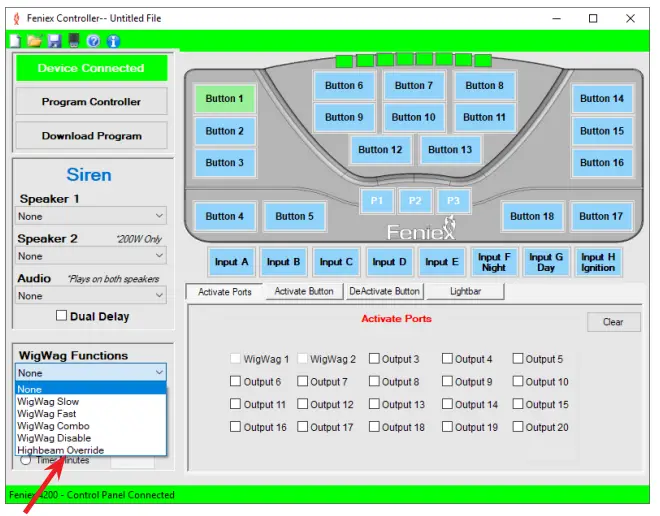
Task: Check Output 20 port
Action: click(x=518, y=427)
